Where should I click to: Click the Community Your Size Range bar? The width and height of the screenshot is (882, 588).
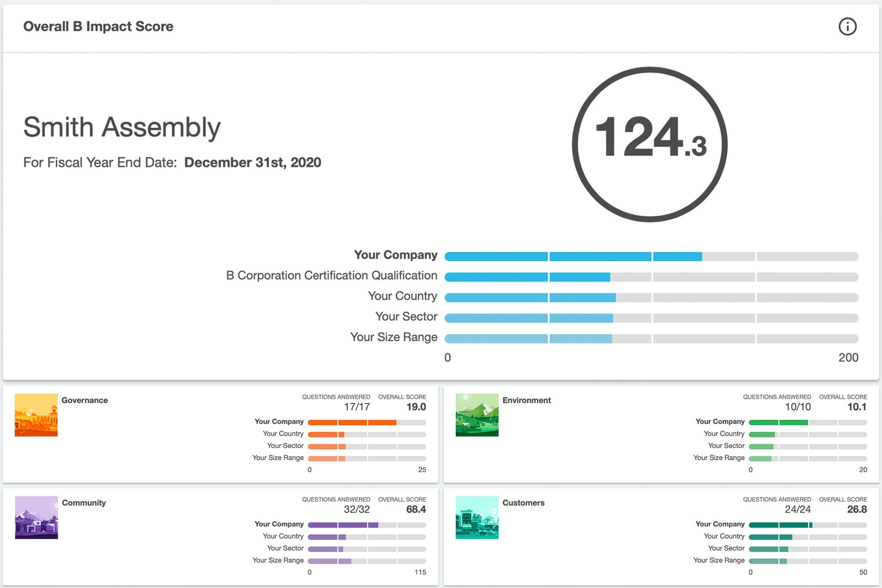coord(367,561)
